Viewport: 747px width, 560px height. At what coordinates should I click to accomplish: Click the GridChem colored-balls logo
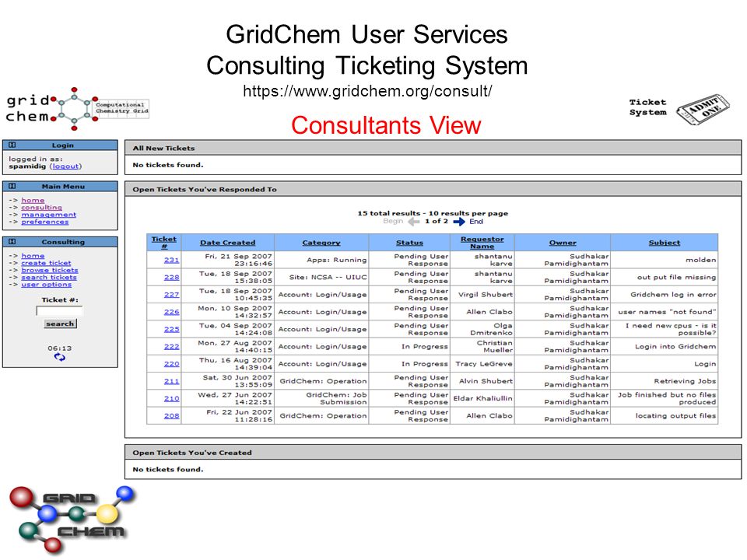click(x=72, y=519)
